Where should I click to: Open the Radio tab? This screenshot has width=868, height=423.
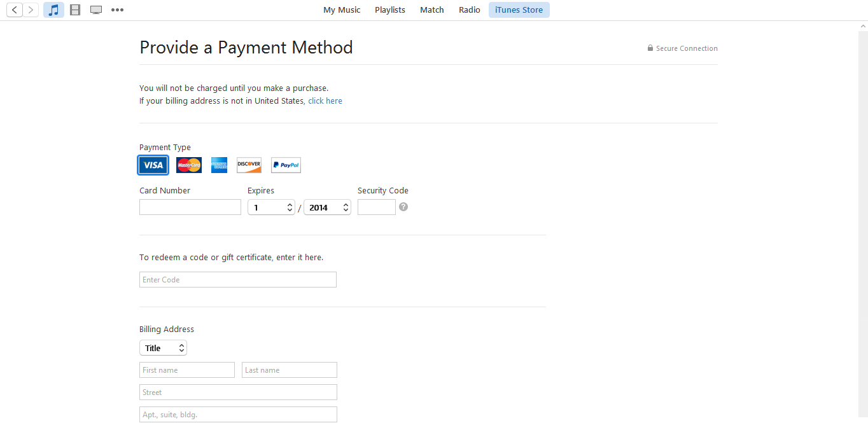(470, 10)
